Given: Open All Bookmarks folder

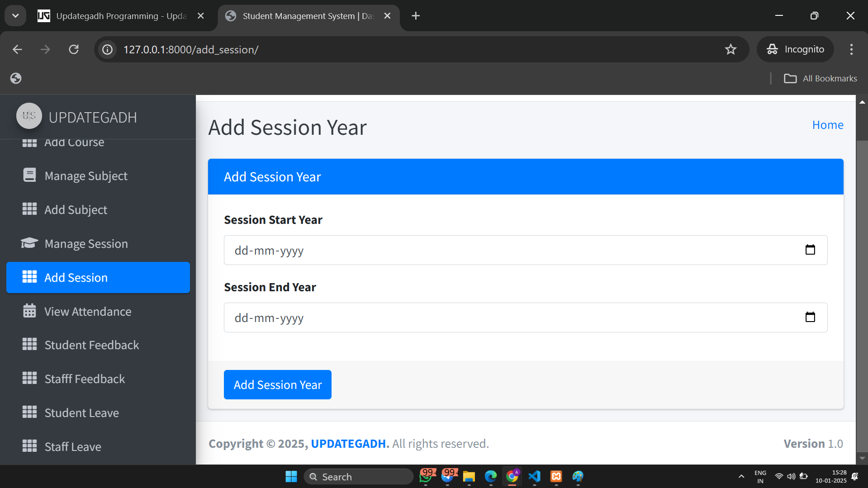Looking at the screenshot, I should click(820, 78).
